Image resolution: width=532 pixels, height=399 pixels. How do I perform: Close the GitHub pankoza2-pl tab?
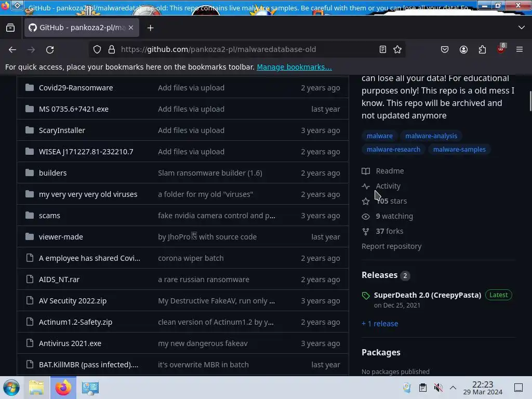(131, 28)
